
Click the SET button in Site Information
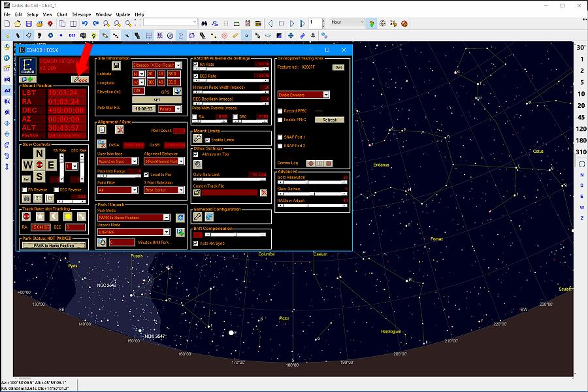click(x=157, y=100)
